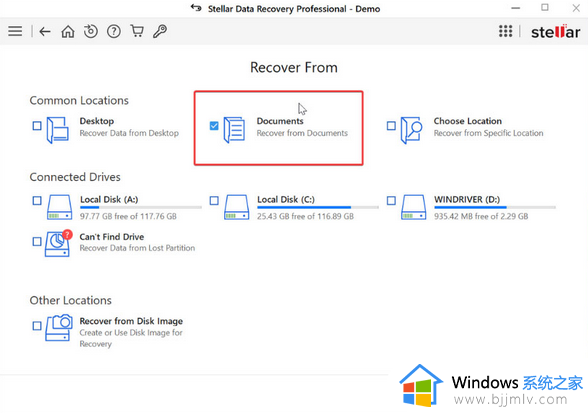Select the Desktop label

[x=97, y=121]
